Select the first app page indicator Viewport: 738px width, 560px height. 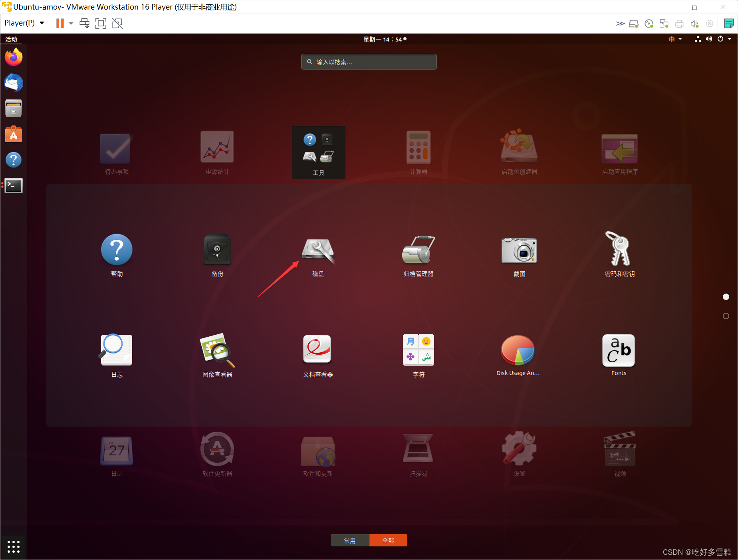pos(726,297)
